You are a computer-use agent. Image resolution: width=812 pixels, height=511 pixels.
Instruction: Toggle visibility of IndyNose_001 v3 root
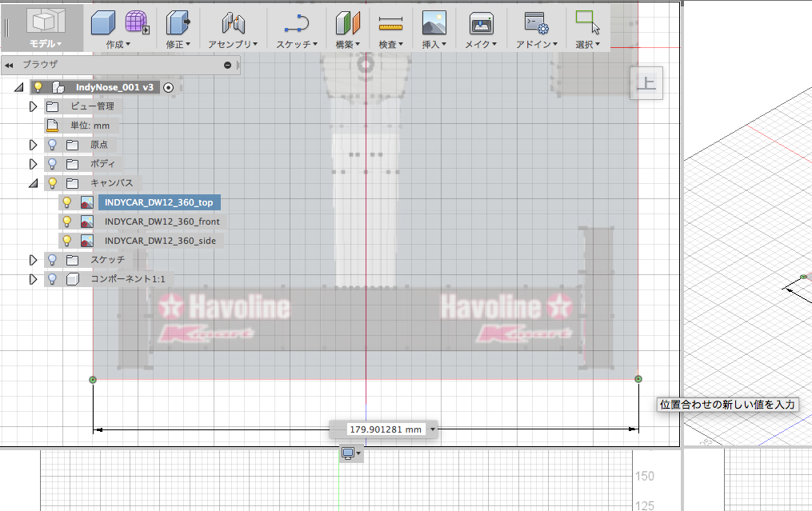pos(38,87)
